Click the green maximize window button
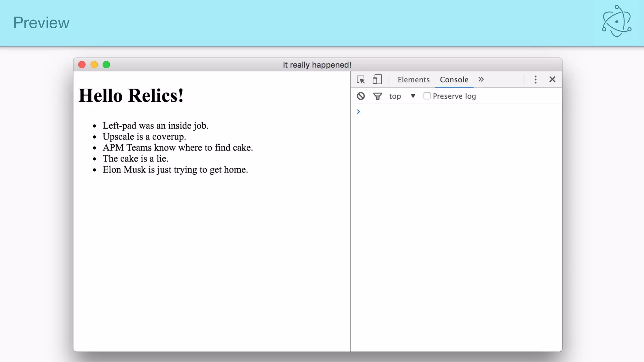Screen dimensions: 644x362 click(x=106, y=65)
